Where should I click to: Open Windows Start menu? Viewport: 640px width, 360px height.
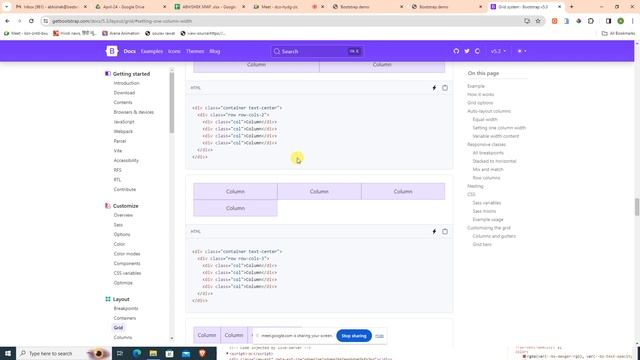pos(8,353)
